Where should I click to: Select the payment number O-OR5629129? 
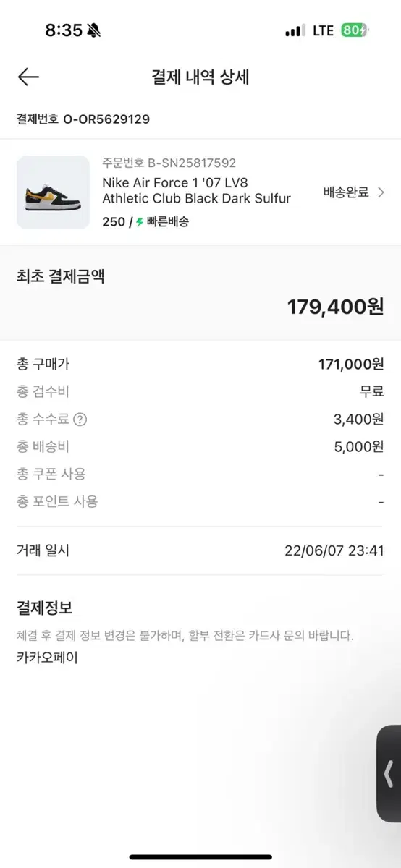pos(106,119)
